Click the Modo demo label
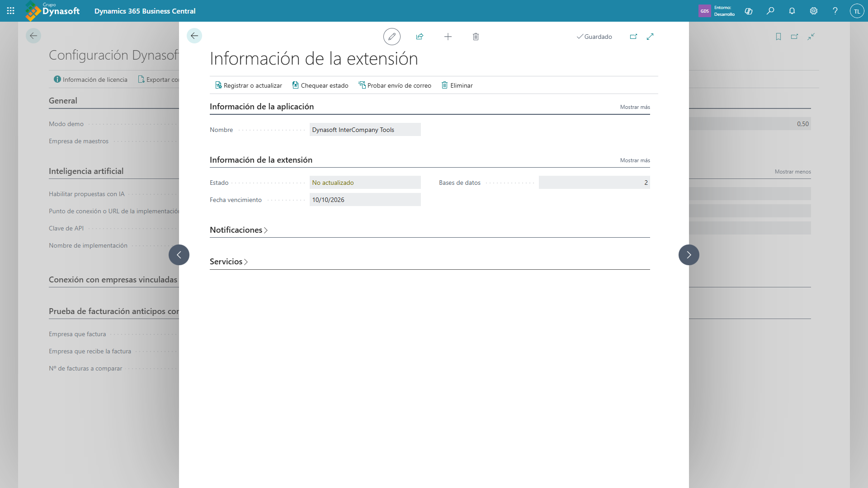The image size is (868, 488). (66, 124)
